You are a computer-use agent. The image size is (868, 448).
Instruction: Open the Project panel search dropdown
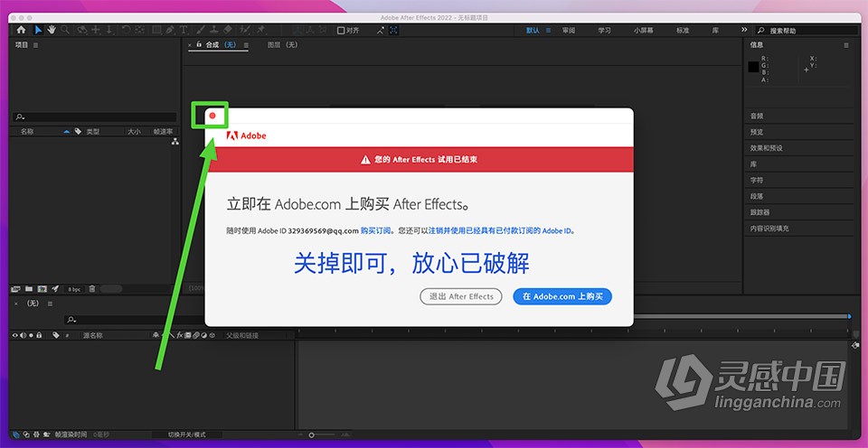tap(20, 117)
